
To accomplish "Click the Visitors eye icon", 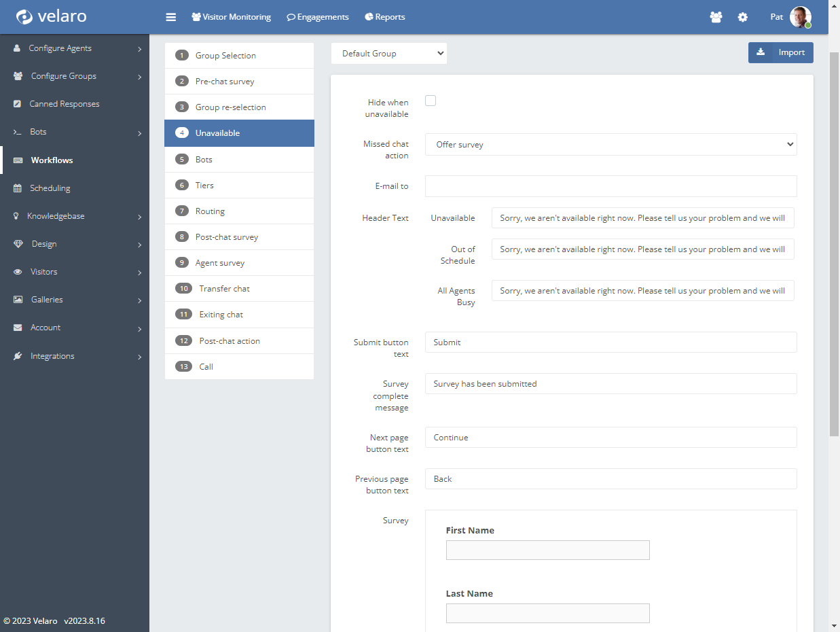I will [18, 272].
